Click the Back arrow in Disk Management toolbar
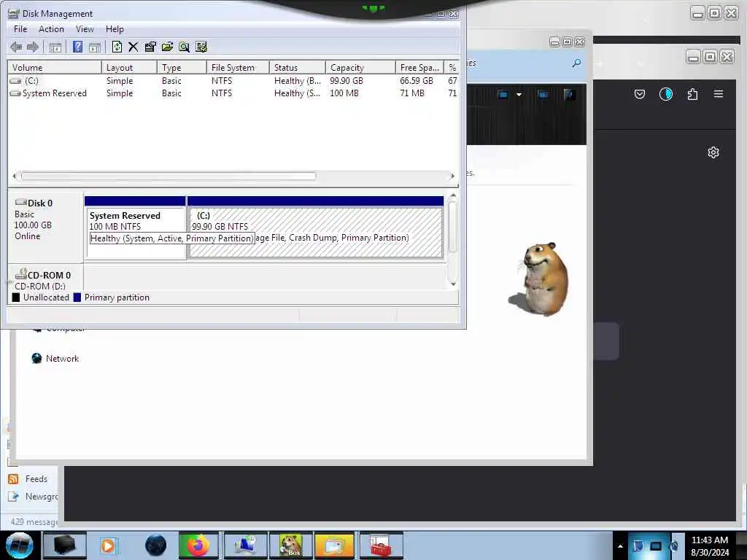 16,47
